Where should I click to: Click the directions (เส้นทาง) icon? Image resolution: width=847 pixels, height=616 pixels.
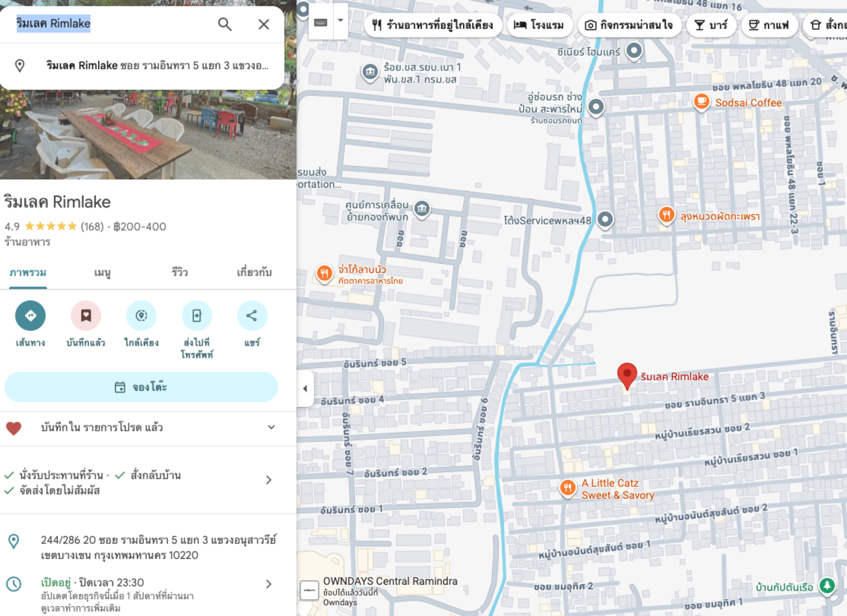pos(30,315)
